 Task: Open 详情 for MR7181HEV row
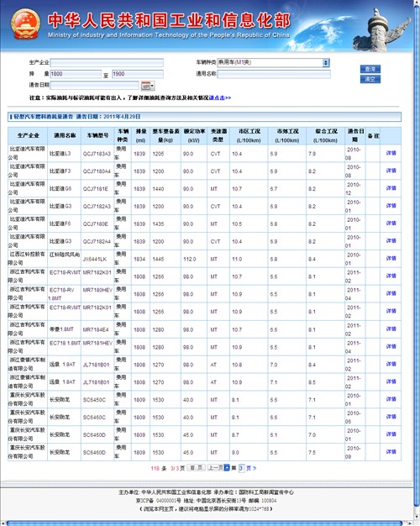(x=391, y=346)
